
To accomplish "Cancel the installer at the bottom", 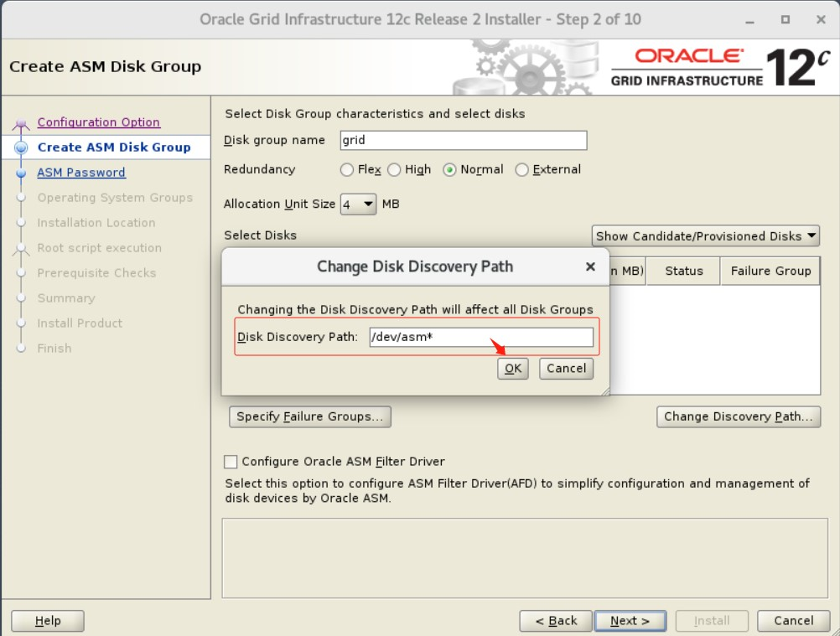I will [793, 621].
